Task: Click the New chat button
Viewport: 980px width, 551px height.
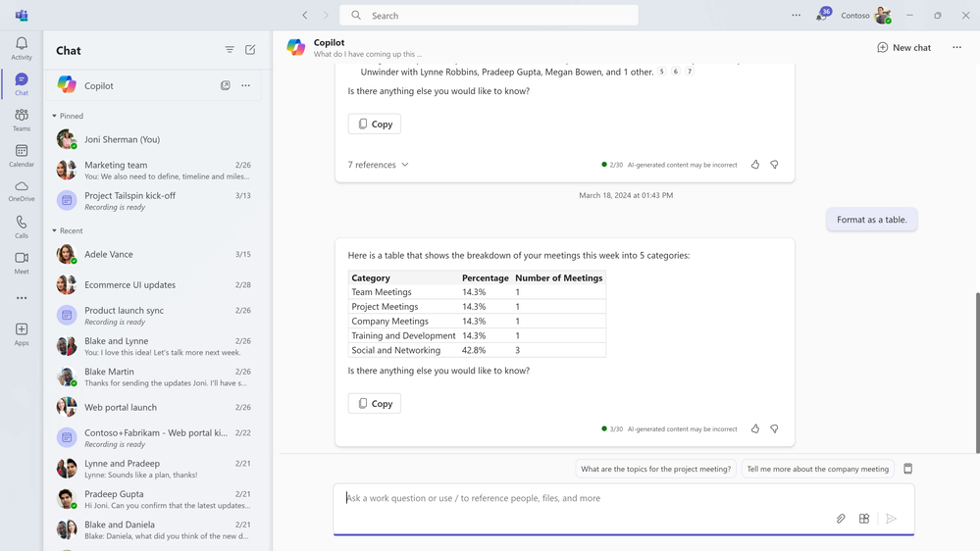Action: coord(903,47)
